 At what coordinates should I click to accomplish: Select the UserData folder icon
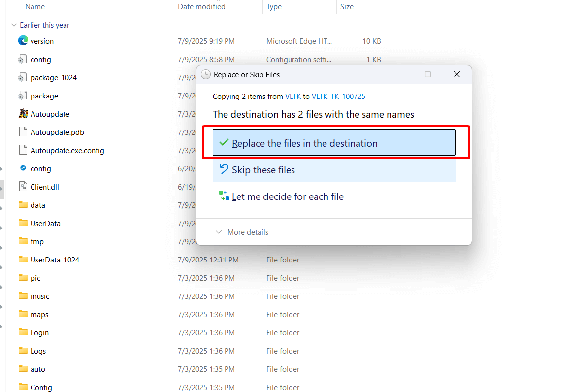(23, 223)
